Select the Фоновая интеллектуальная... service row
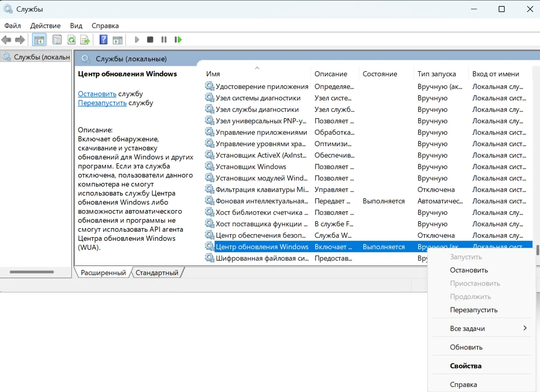Screen dimensions: 540x392 pyautogui.click(x=368, y=201)
